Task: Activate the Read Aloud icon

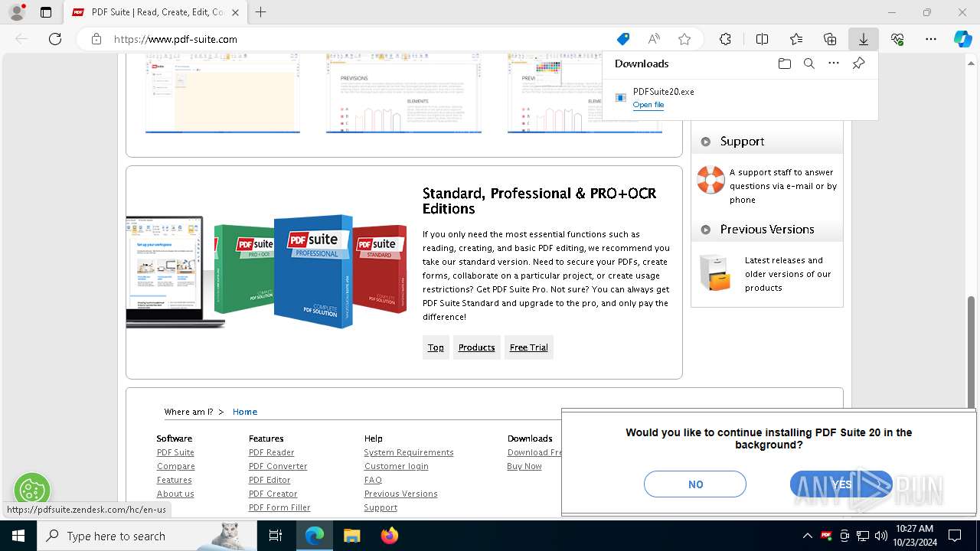Action: (654, 39)
